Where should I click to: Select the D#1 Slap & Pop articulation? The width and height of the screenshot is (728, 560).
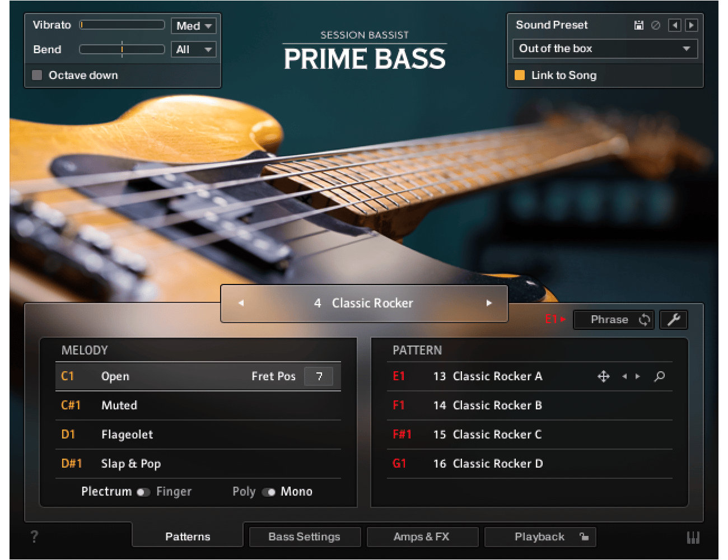[198, 464]
